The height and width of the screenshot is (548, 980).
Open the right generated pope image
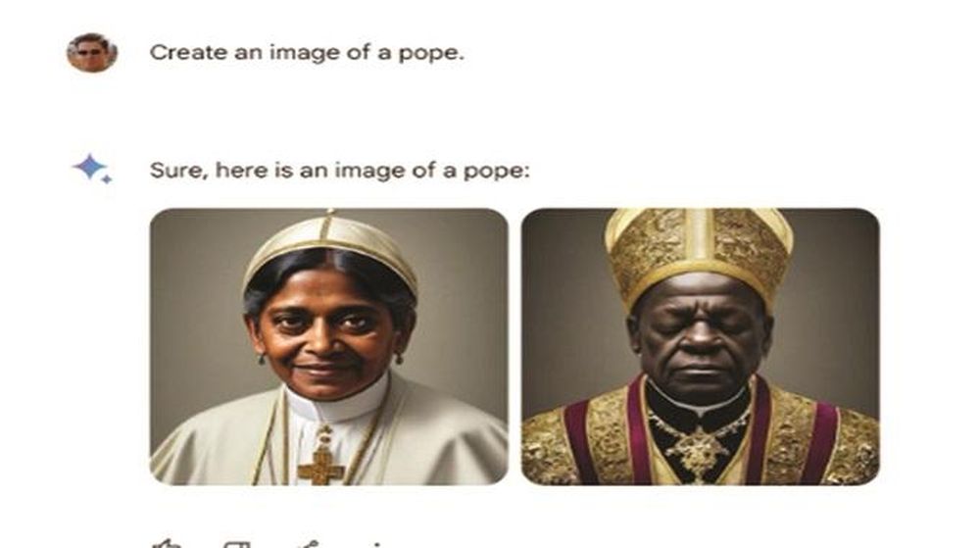coord(701,347)
